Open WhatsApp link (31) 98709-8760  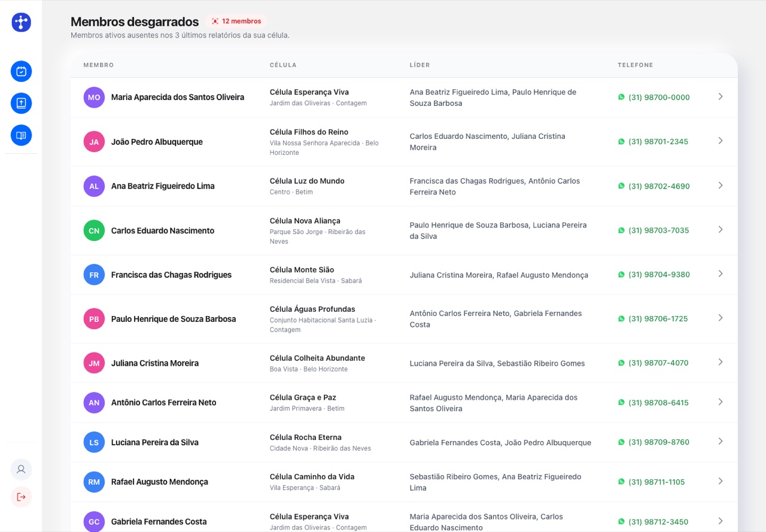coord(653,442)
